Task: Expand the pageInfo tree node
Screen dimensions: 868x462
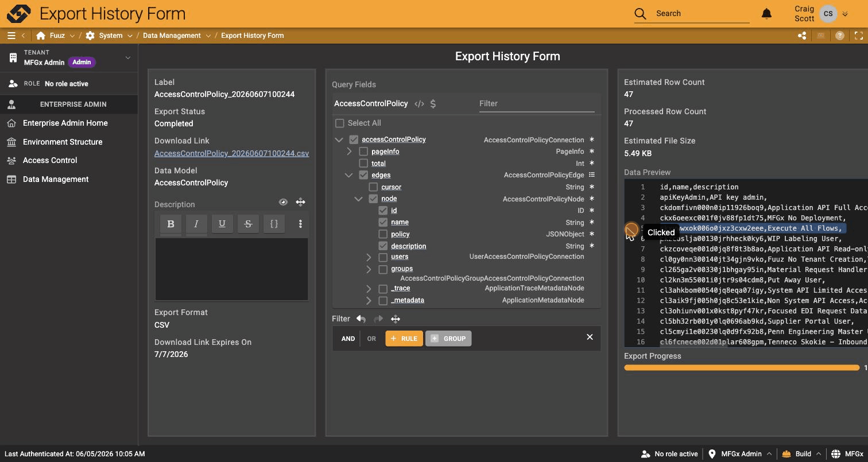Action: pos(349,152)
